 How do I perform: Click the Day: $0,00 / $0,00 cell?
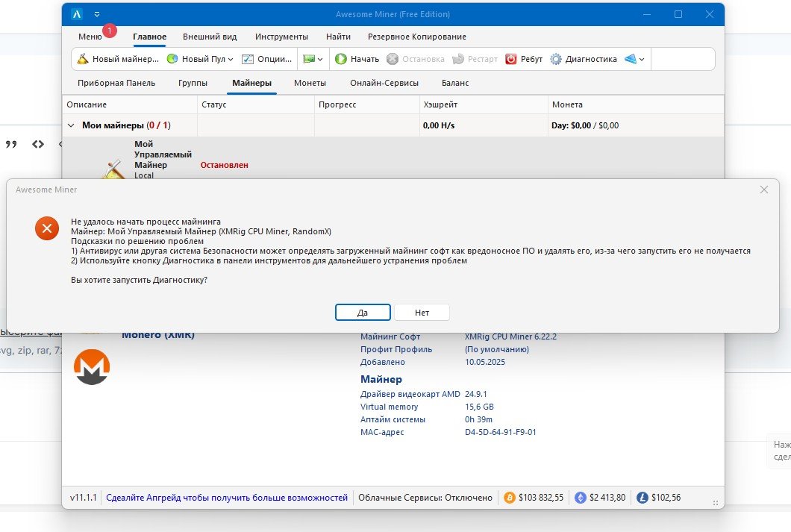585,125
